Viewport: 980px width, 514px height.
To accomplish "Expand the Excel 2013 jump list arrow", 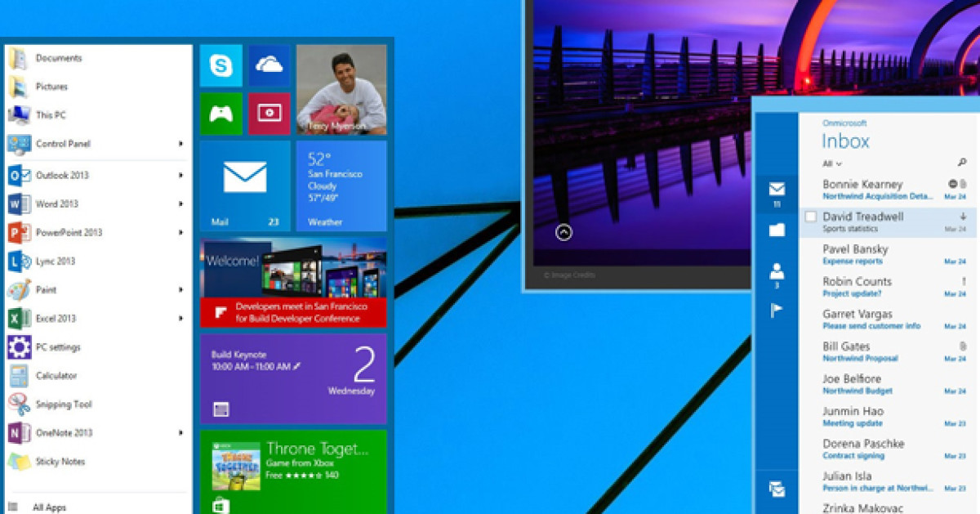I will click(x=180, y=319).
